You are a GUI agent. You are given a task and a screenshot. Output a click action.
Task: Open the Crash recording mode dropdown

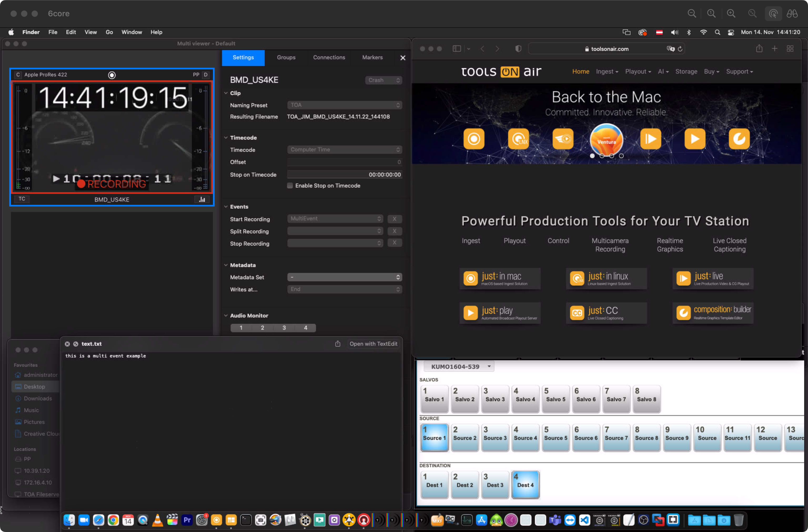384,80
